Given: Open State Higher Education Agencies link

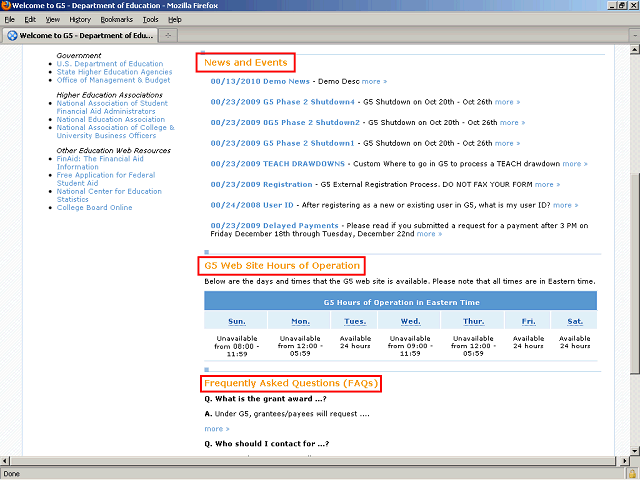Looking at the screenshot, I should [x=114, y=72].
